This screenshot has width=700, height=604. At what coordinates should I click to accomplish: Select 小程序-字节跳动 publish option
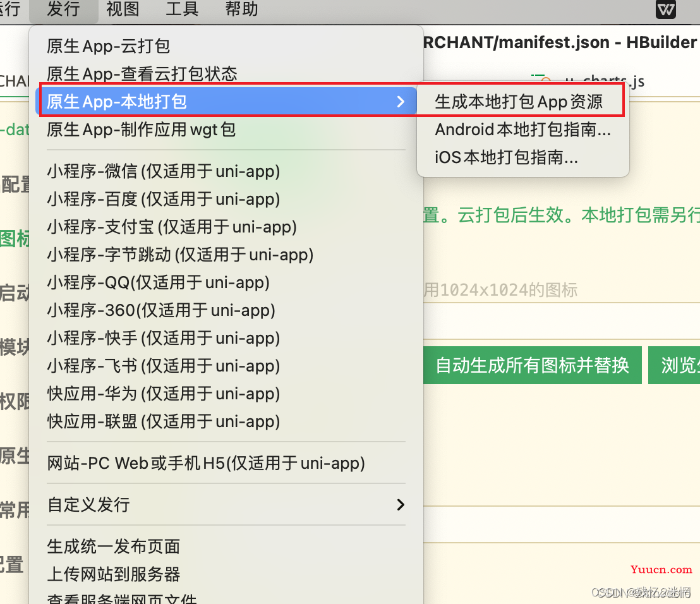click(180, 255)
